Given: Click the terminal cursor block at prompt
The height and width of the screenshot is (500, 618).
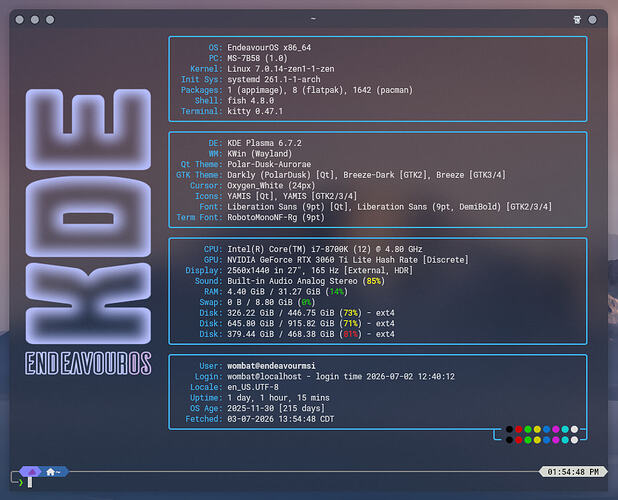Looking at the screenshot, I should pyautogui.click(x=30, y=482).
